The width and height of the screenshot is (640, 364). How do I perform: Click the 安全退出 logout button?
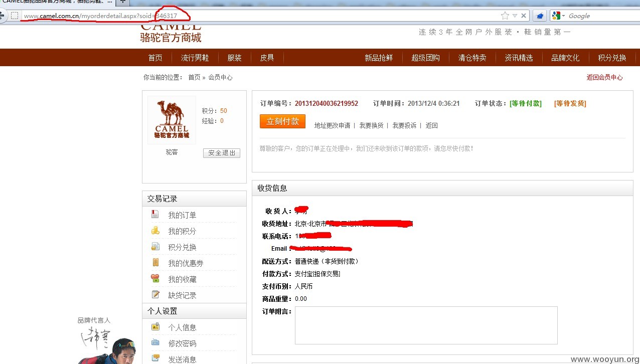click(222, 153)
